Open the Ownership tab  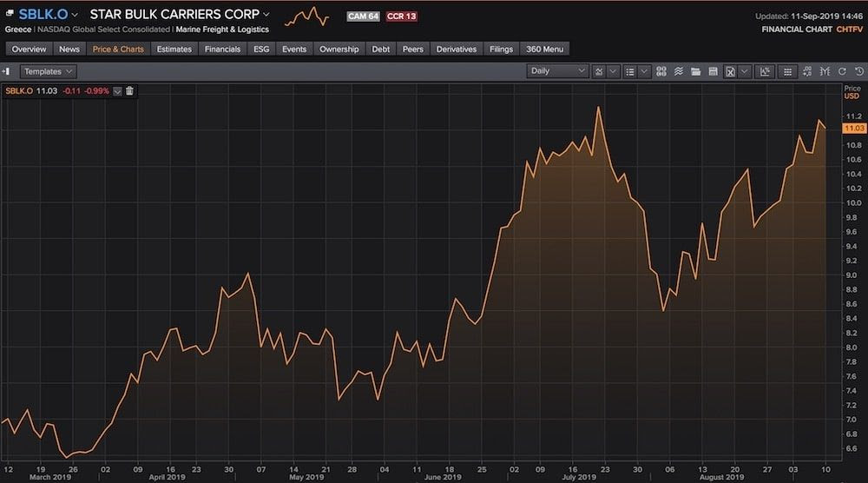(339, 50)
